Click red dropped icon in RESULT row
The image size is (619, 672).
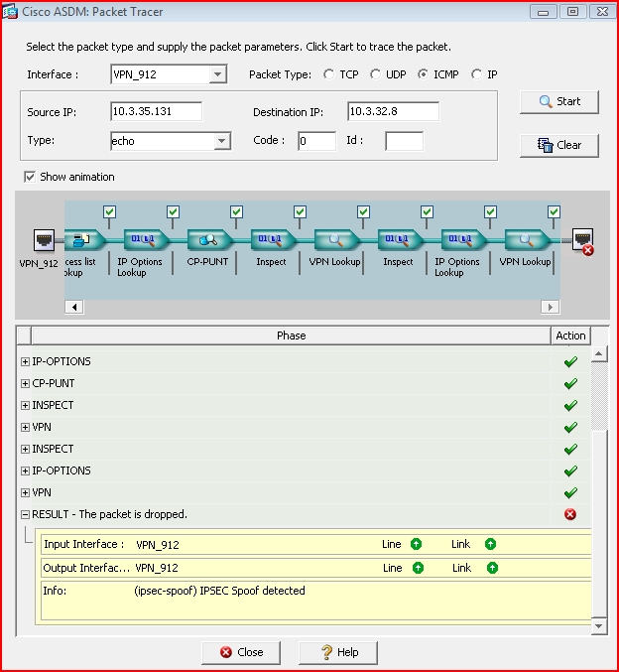tap(570, 514)
